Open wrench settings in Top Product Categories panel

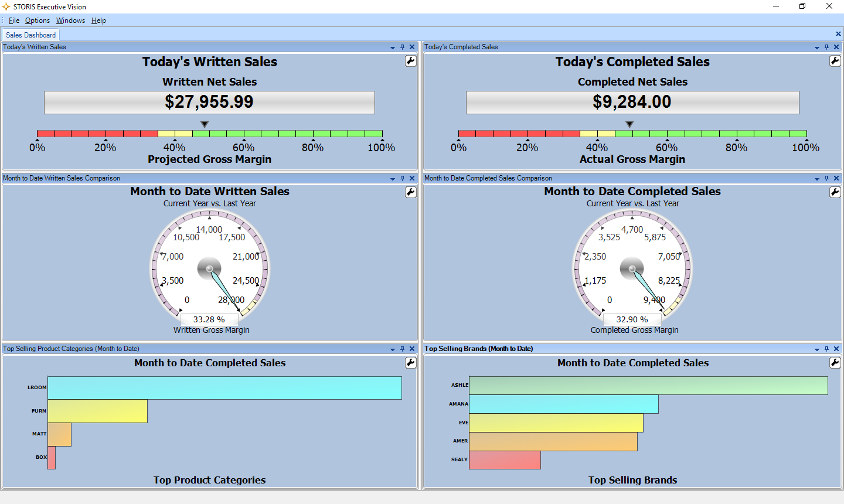(411, 363)
